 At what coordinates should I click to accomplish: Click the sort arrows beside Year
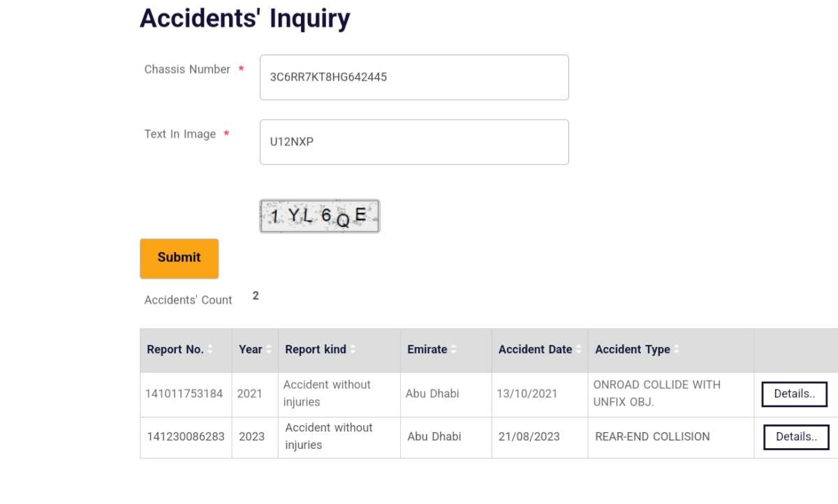269,350
